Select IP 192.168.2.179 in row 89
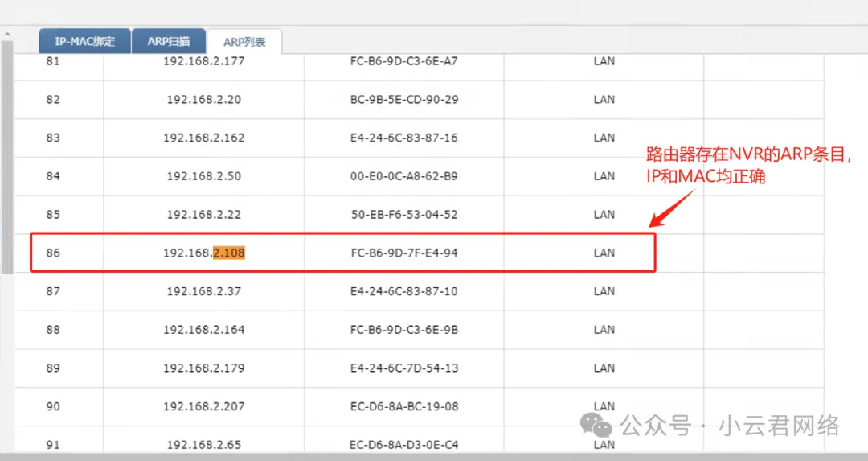 (x=204, y=368)
